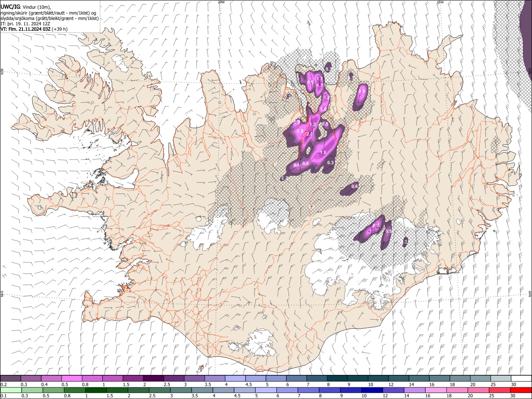
Task: Click the 20W longitude label
Action: click(x=221, y=2)
